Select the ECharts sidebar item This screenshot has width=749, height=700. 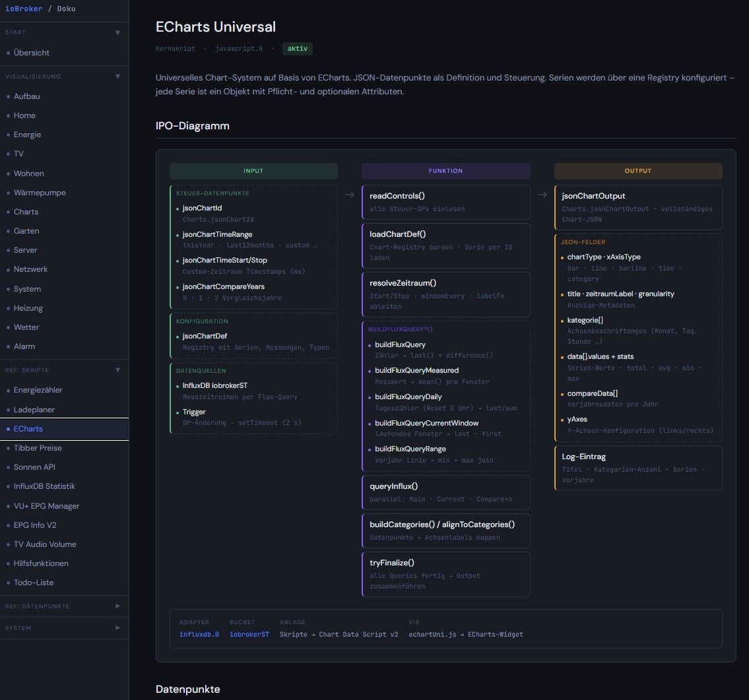28,429
